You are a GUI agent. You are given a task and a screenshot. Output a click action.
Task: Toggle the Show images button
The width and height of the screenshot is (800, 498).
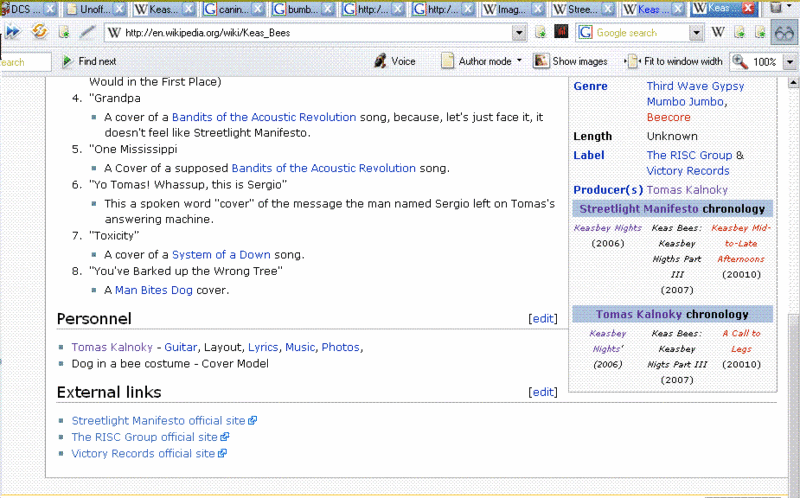[x=570, y=61]
